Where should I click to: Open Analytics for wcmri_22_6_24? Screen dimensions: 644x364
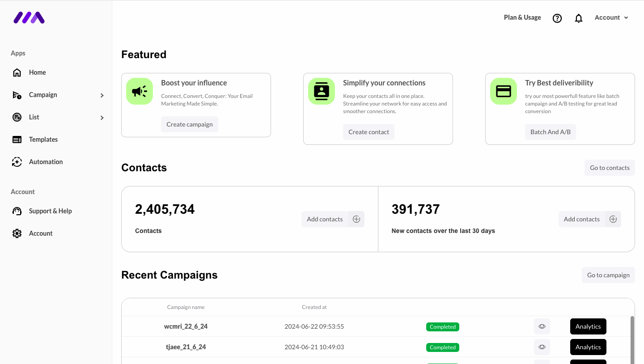pyautogui.click(x=588, y=326)
